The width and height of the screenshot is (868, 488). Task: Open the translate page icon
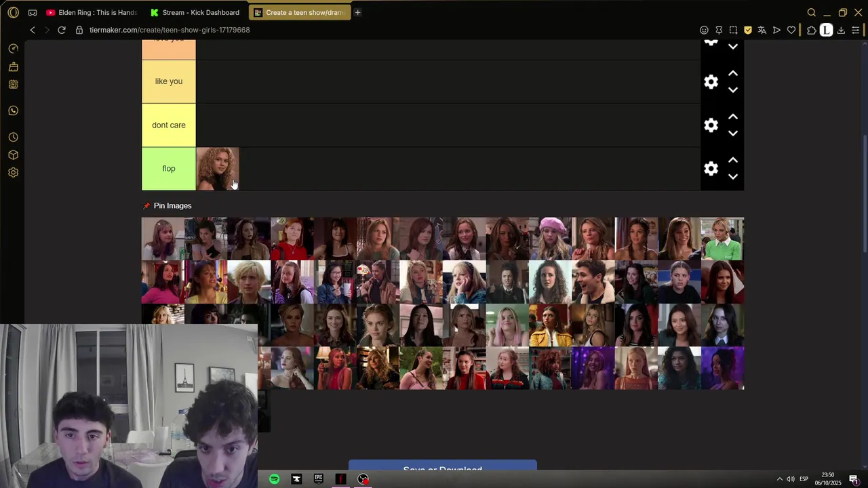(x=762, y=30)
